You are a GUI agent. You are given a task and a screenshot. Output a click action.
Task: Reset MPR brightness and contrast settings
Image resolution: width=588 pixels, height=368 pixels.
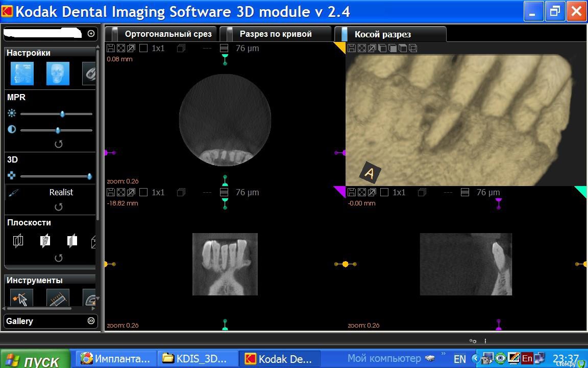tap(58, 144)
